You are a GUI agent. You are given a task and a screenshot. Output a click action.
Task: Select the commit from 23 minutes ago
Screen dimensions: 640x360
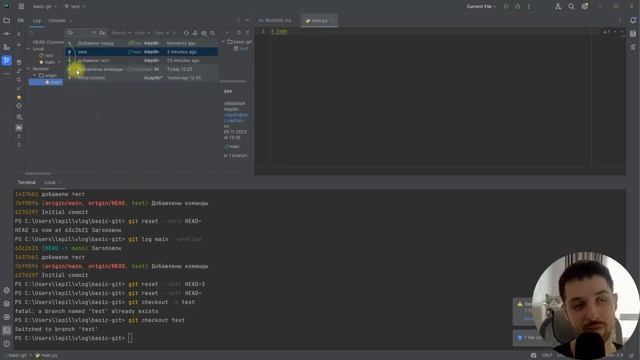pos(142,60)
